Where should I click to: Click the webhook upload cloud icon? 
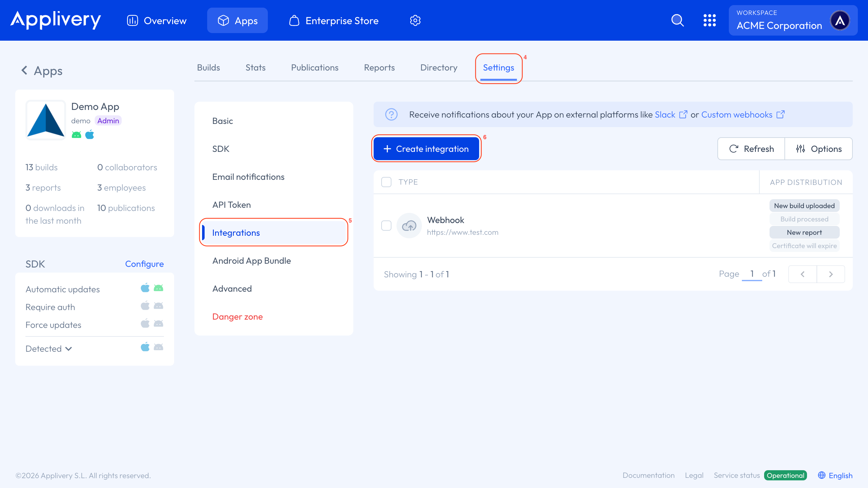409,226
